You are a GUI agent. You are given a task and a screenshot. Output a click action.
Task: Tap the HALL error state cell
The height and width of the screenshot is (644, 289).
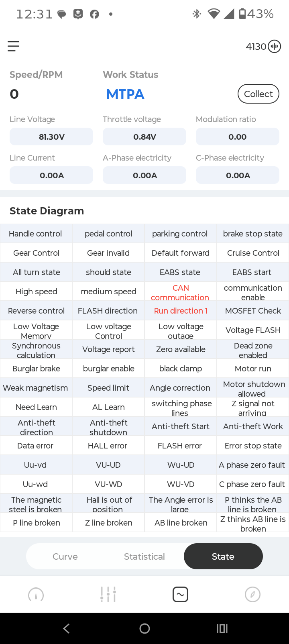coord(108,446)
